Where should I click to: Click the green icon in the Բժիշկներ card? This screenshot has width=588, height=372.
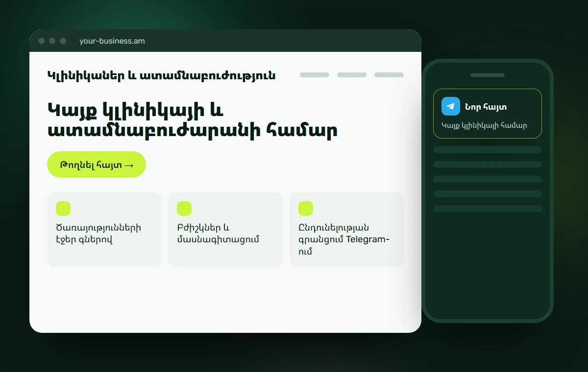184,209
